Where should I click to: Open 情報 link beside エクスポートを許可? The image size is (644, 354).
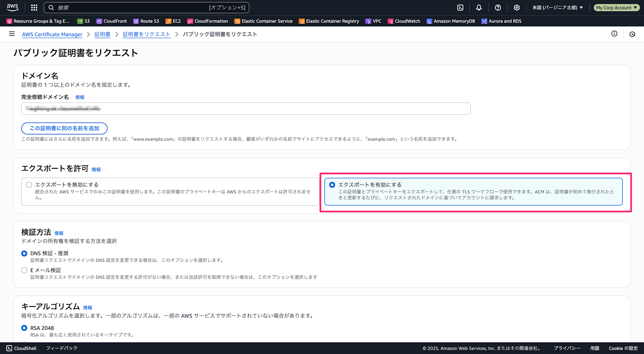click(x=96, y=170)
